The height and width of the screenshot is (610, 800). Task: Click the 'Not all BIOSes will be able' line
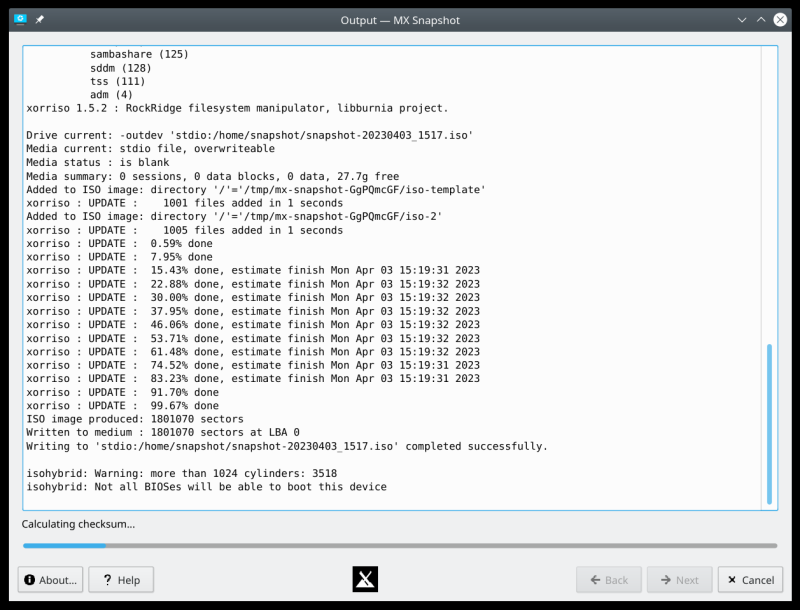tap(207, 487)
